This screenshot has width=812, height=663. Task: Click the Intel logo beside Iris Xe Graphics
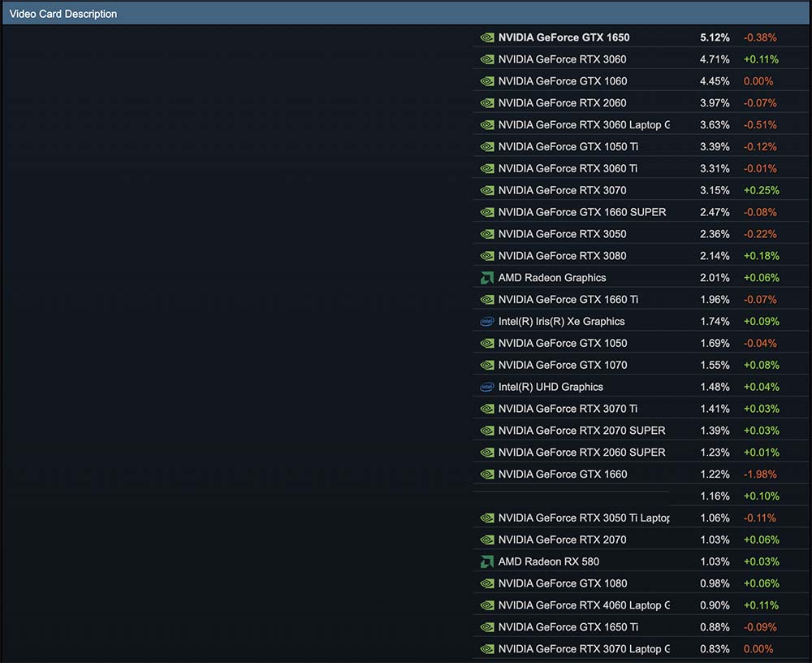487,322
